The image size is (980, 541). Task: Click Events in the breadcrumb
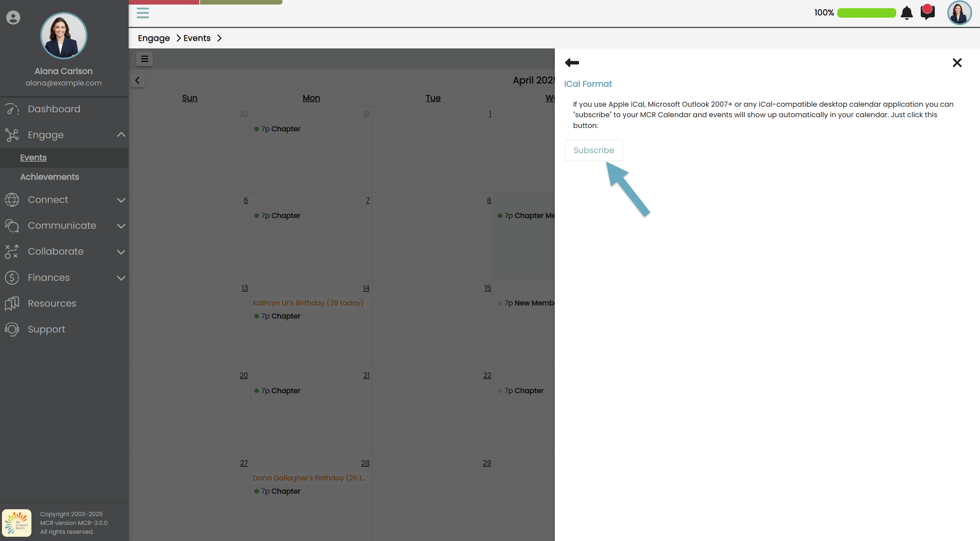197,38
